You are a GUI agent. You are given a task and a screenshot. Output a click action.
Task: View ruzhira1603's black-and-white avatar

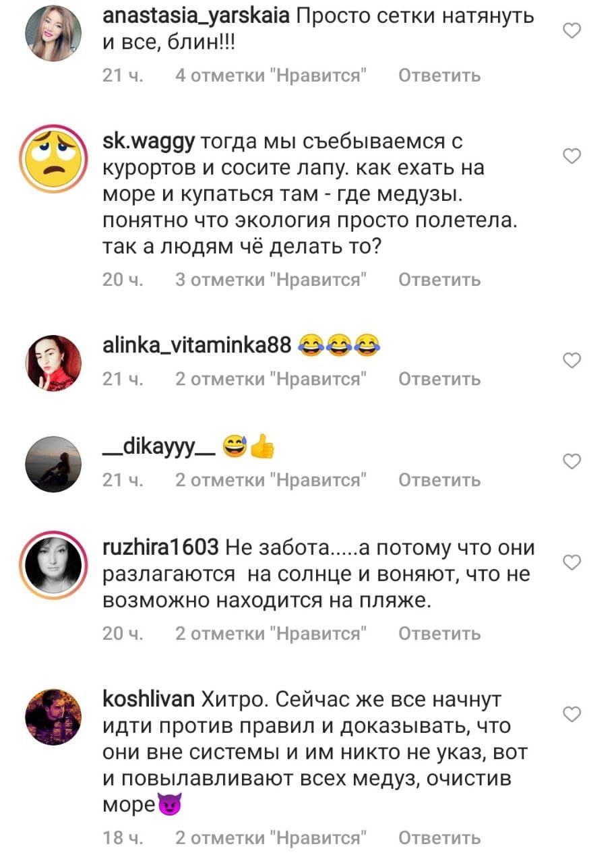click(x=53, y=564)
